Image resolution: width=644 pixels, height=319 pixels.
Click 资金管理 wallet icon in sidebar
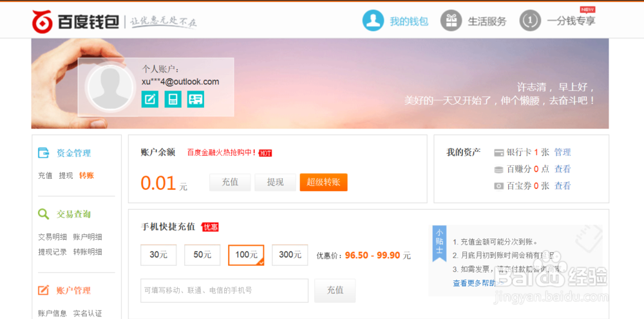[x=44, y=153]
